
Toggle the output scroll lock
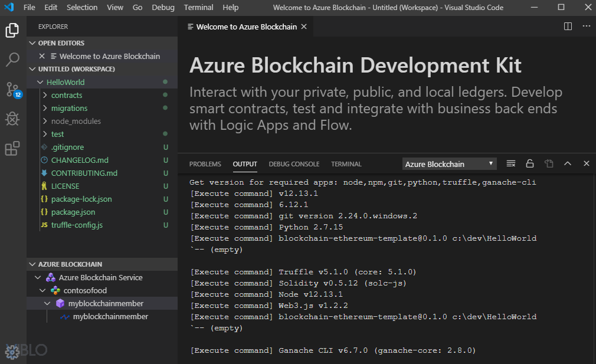point(530,164)
